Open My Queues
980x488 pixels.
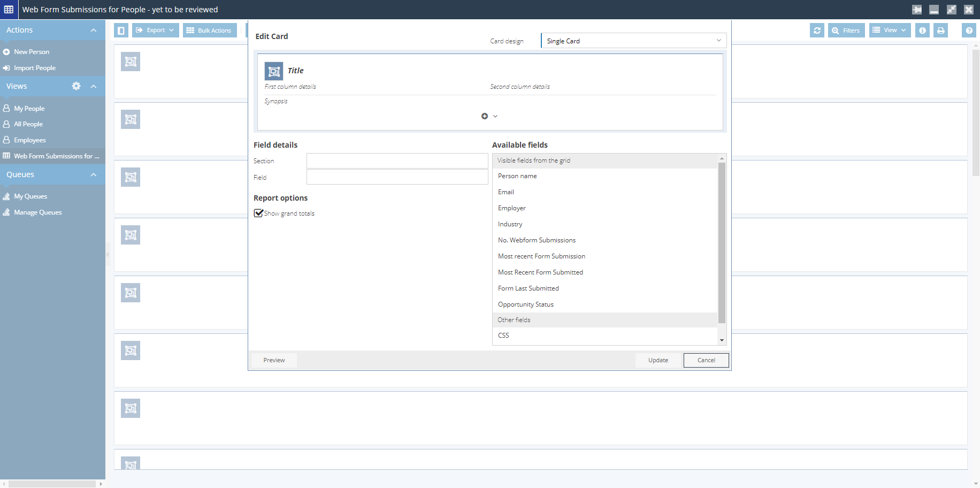point(30,196)
